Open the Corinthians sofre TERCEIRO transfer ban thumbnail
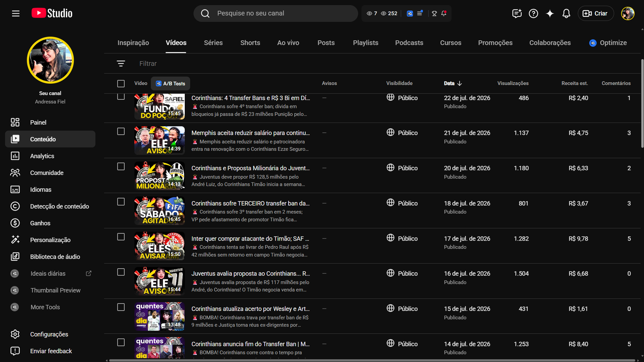 (x=160, y=211)
